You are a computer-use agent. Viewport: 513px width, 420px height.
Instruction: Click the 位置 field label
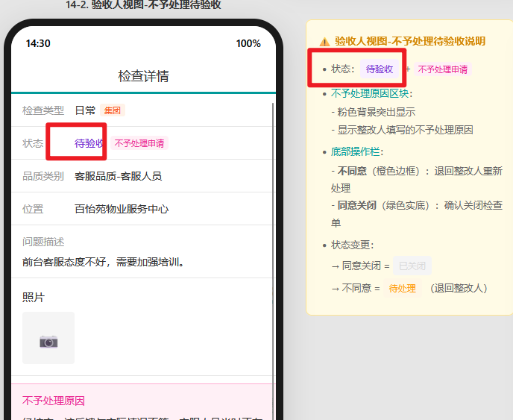point(33,209)
